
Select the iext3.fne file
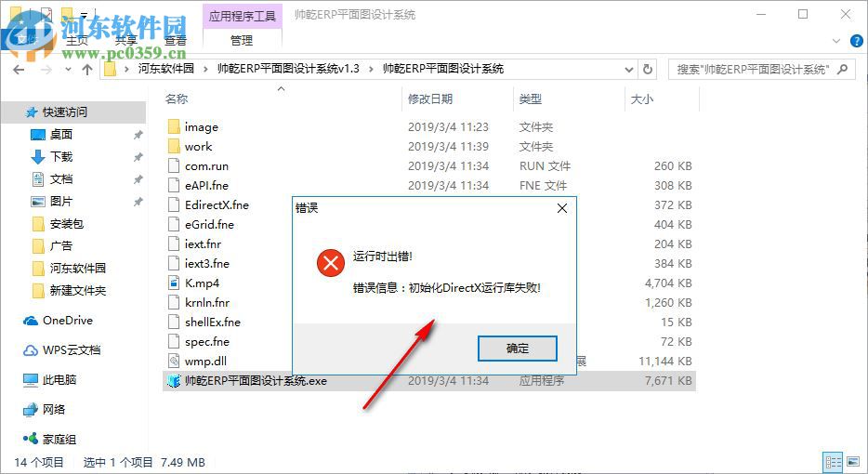[x=207, y=264]
